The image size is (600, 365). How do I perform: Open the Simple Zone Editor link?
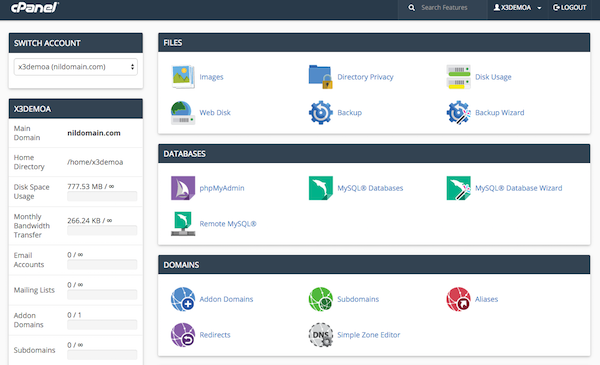point(368,335)
